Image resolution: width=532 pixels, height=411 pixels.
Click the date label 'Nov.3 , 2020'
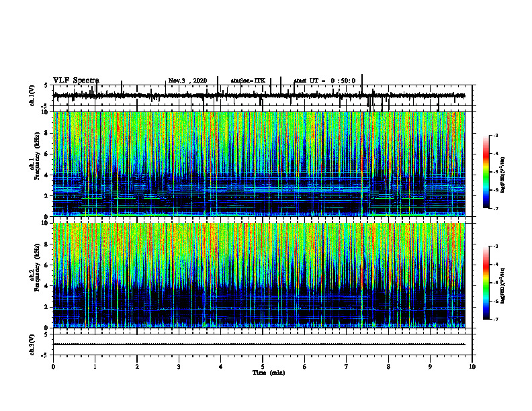point(187,81)
